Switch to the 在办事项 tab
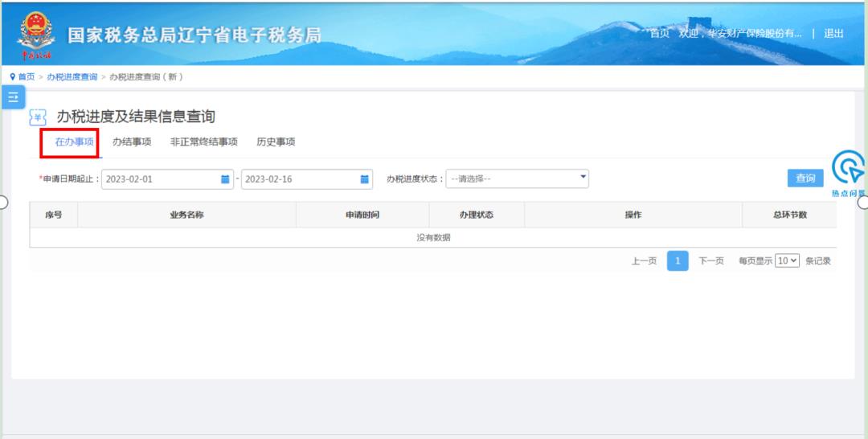 (74, 142)
